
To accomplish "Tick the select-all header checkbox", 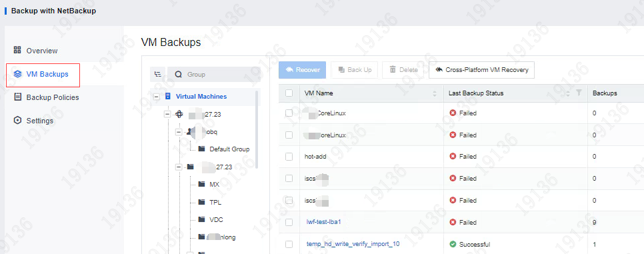I will click(x=289, y=93).
